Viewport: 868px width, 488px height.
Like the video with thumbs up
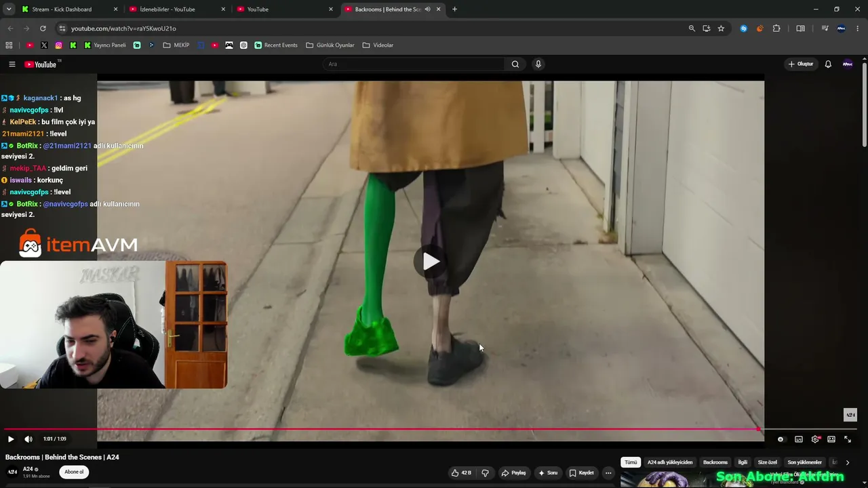tap(455, 472)
